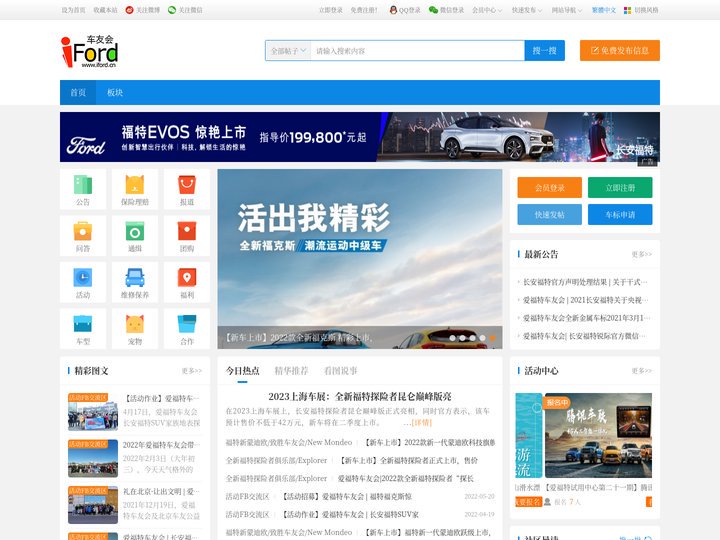Click the 免费注册 top bar link
Viewport: 720px width, 540px height.
[364, 10]
